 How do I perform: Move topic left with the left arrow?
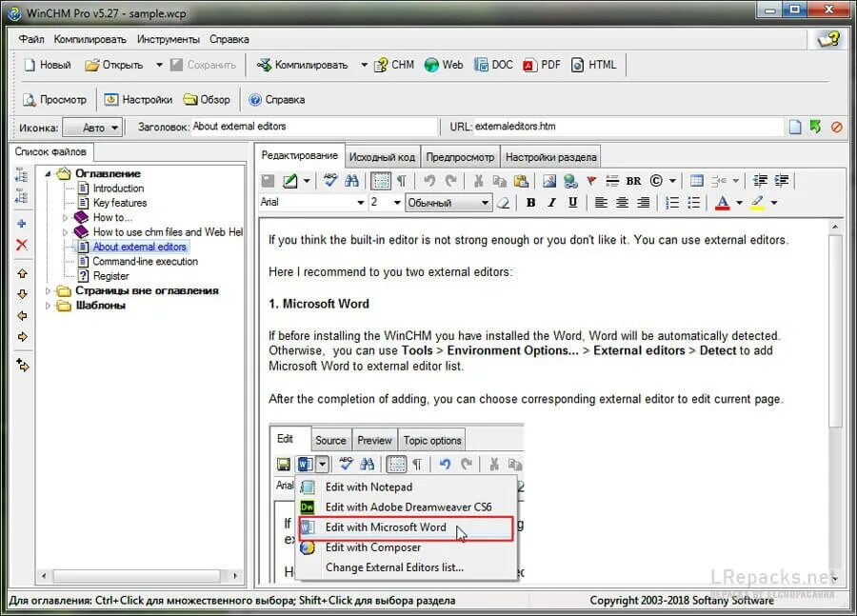click(23, 315)
